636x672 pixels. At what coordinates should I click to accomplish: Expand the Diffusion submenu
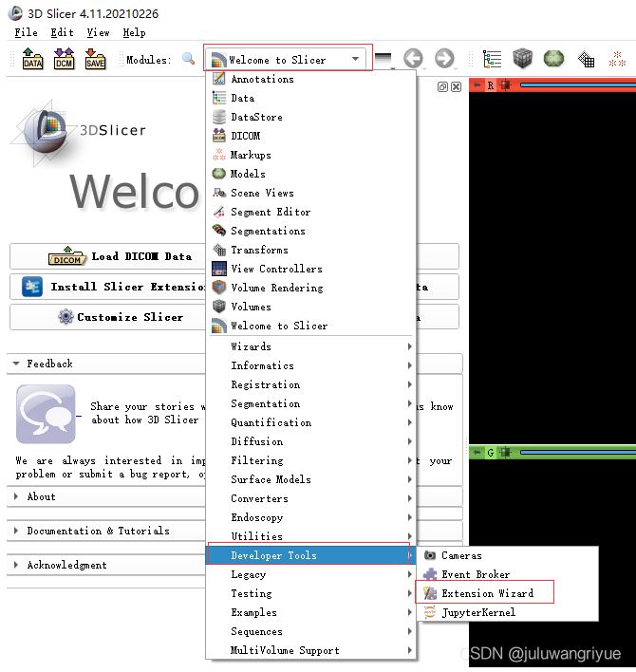tap(310, 441)
